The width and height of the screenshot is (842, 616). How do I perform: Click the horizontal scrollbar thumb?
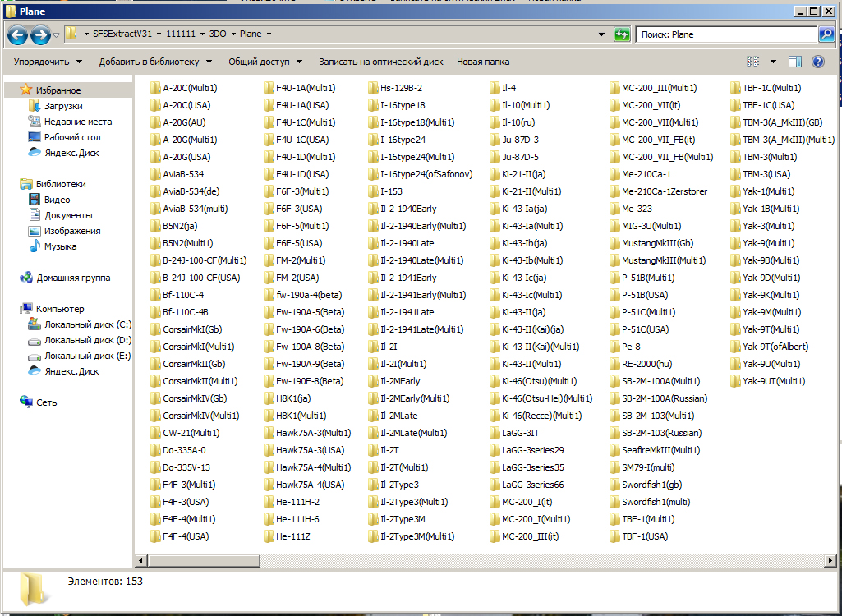pos(204,560)
